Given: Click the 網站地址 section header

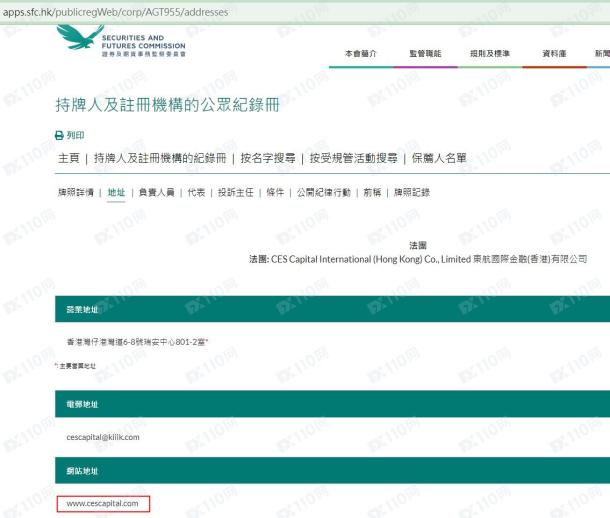Looking at the screenshot, I should click(x=333, y=471).
